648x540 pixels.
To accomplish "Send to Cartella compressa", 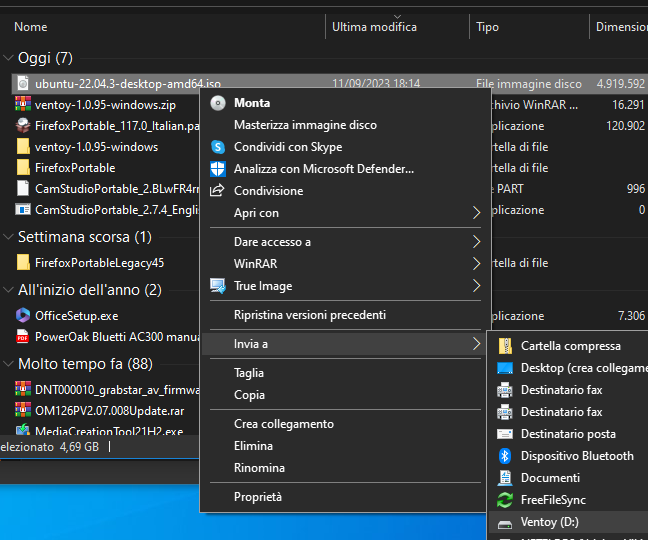I will (x=568, y=346).
